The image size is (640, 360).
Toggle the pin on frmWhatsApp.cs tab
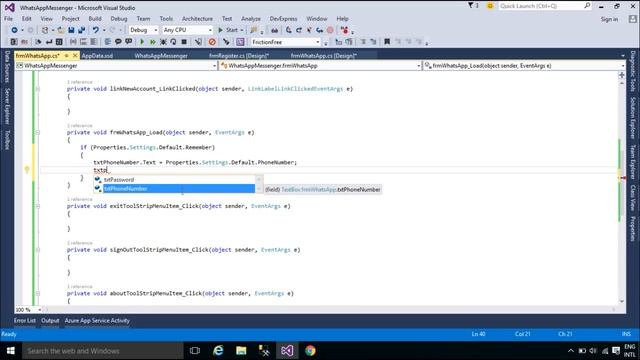coord(67,56)
